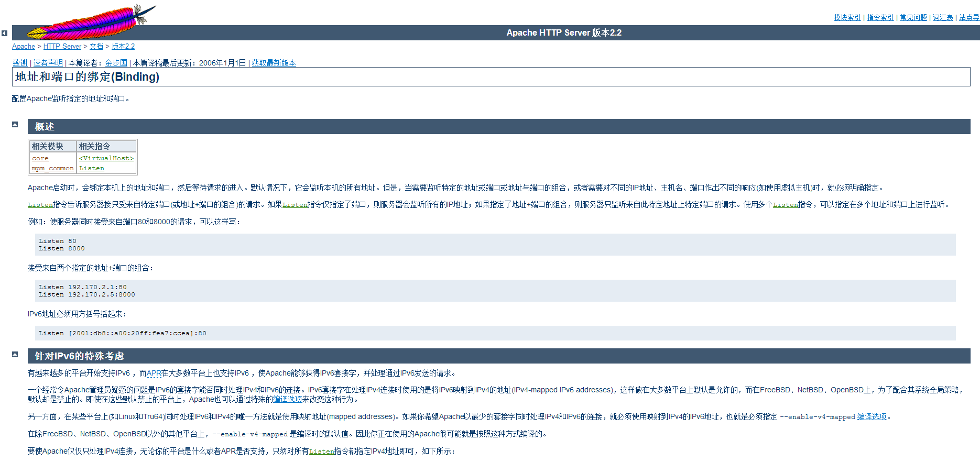Open the 译者声明 link
This screenshot has height=462, width=980.
click(48, 63)
